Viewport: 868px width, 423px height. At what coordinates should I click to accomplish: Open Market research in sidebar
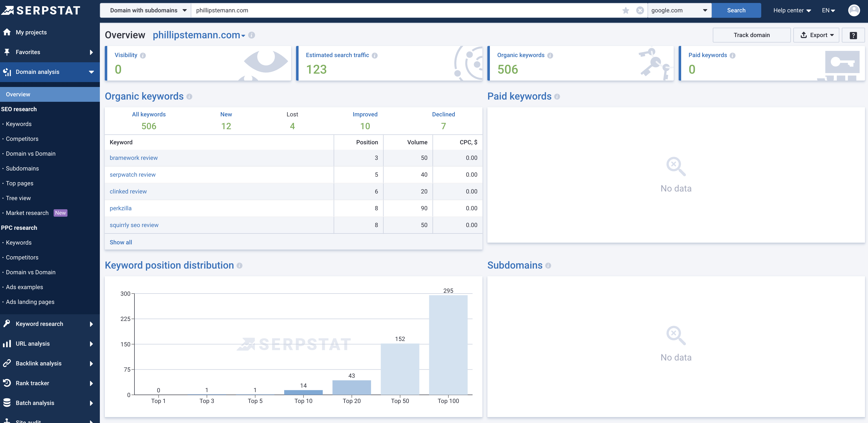click(x=27, y=213)
